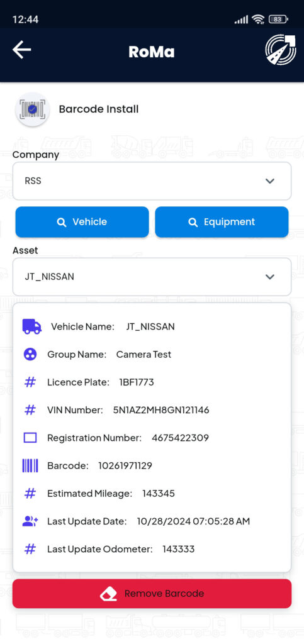304x644 pixels.
Task: Tap the rectangle icon by Registration Number
Action: (x=30, y=438)
